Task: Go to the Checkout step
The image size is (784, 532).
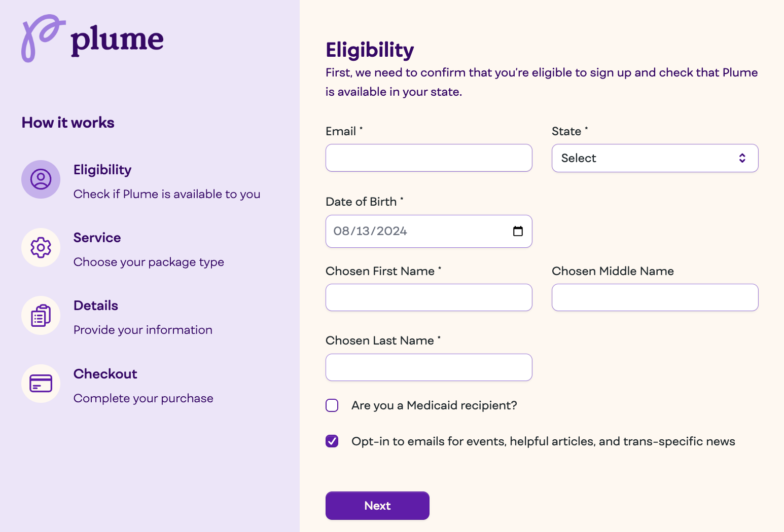Action: (105, 373)
